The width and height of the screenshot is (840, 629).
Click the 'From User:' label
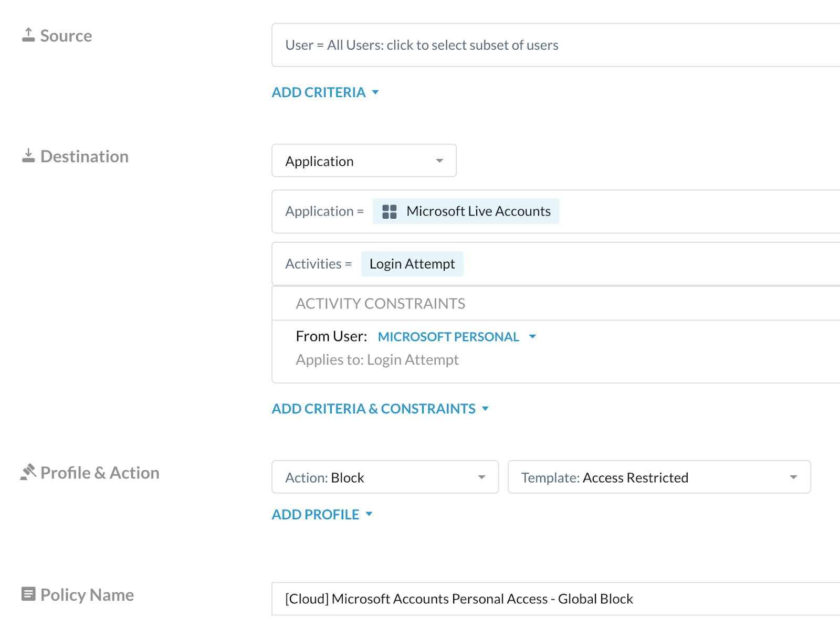[331, 336]
